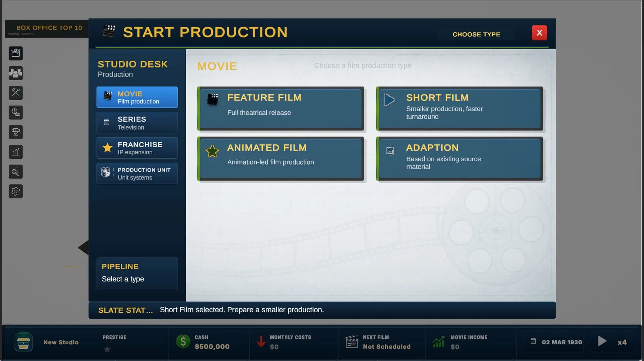This screenshot has height=361, width=644.
Task: Open the trophy awards icon
Action: pyautogui.click(x=15, y=132)
